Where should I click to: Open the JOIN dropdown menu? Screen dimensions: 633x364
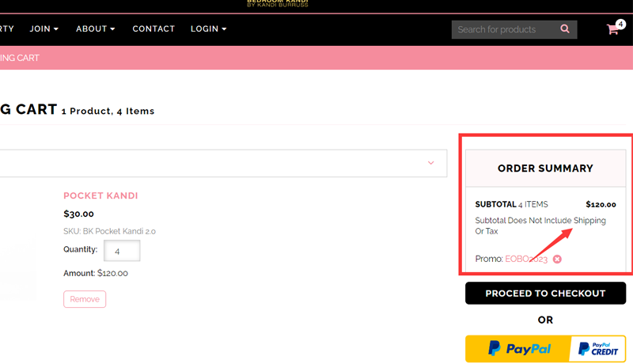tap(44, 29)
